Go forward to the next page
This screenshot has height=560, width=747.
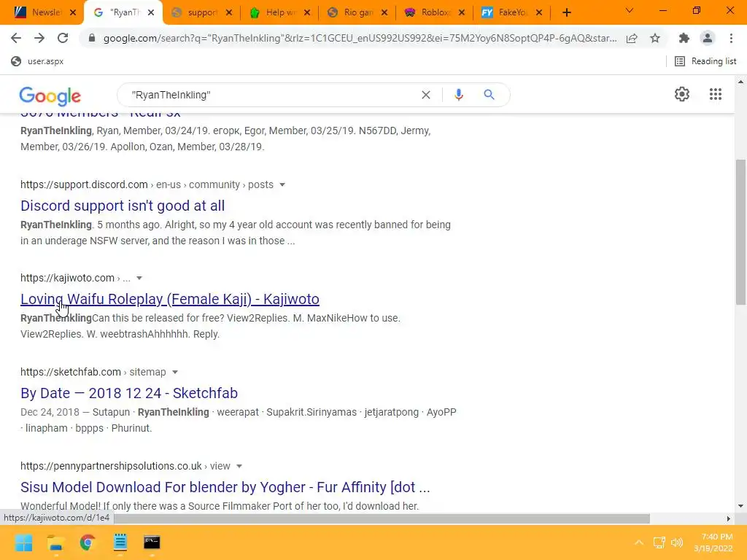39,38
